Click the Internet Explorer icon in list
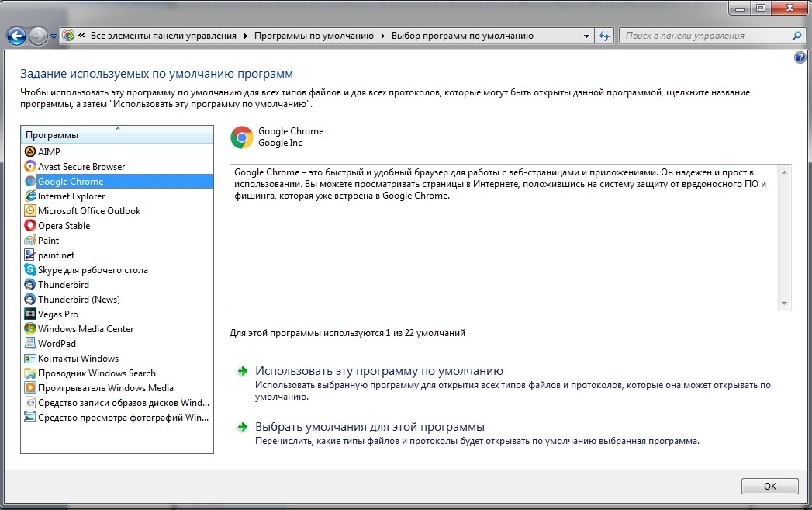Image resolution: width=812 pixels, height=510 pixels. (x=30, y=196)
